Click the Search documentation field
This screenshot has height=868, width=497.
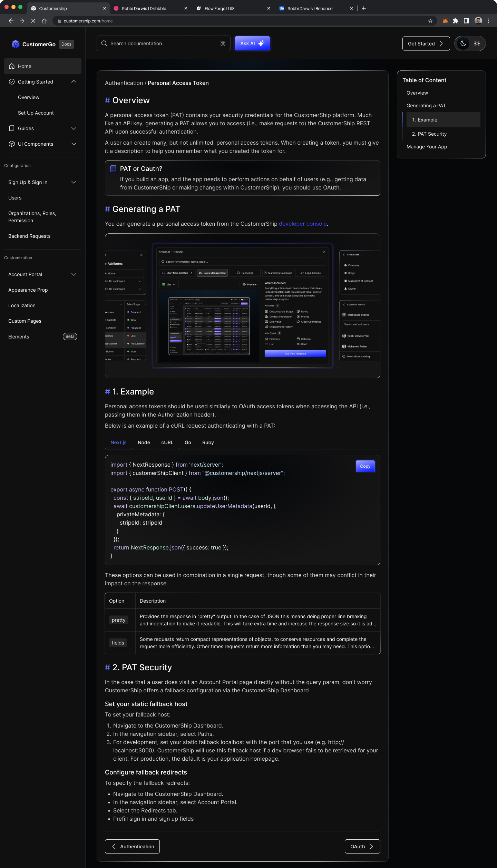[162, 43]
